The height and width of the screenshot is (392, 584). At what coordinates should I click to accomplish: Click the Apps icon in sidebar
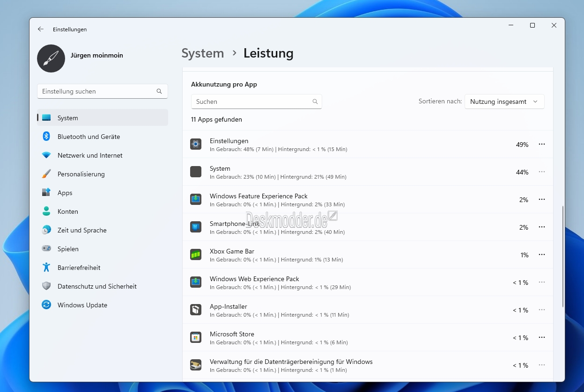click(46, 192)
